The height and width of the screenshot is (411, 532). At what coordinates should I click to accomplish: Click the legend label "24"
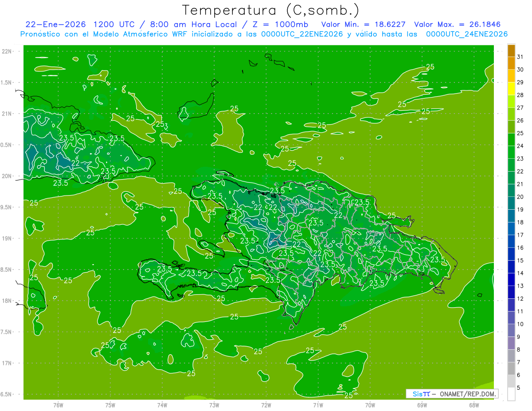click(x=520, y=146)
